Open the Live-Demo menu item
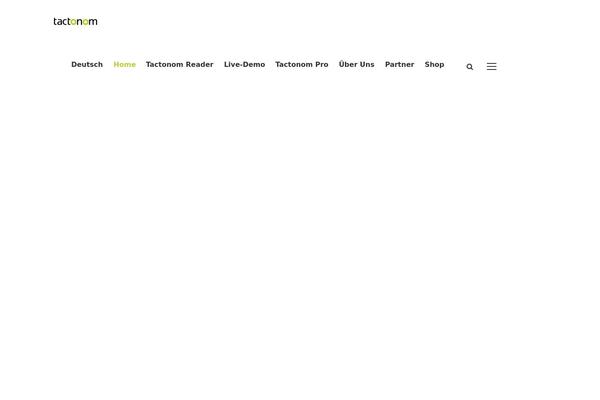The width and height of the screenshot is (600, 400). [x=245, y=65]
